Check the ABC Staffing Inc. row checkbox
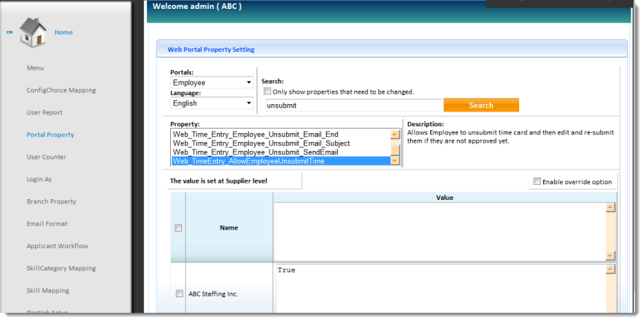The height and width of the screenshot is (321, 644). [x=179, y=294]
